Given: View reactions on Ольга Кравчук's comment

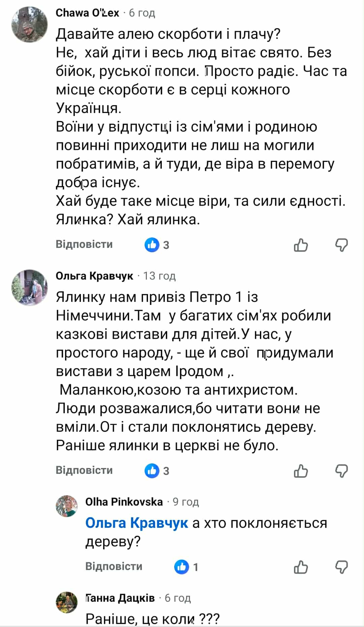Looking at the screenshot, I should tap(157, 471).
